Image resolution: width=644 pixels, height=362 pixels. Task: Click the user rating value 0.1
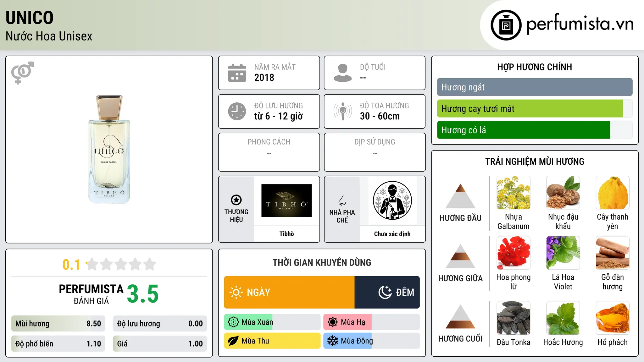coord(71,265)
